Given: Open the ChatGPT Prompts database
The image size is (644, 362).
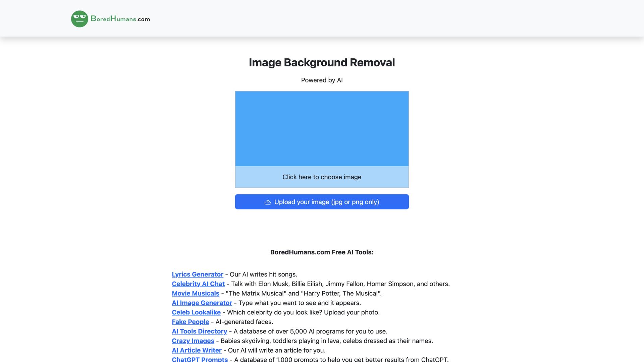Looking at the screenshot, I should 200,359.
